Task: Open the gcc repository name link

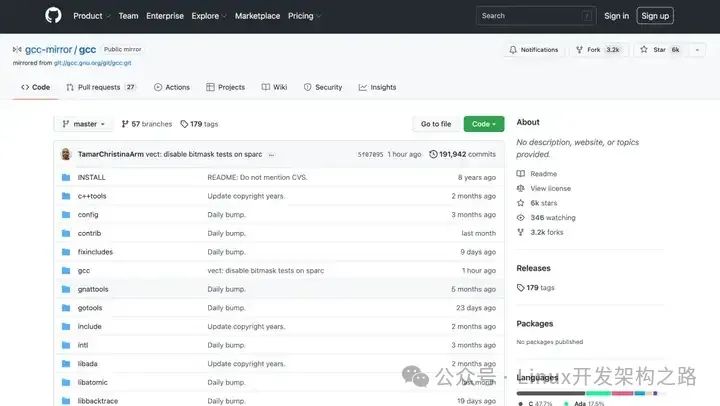Action: (x=87, y=49)
